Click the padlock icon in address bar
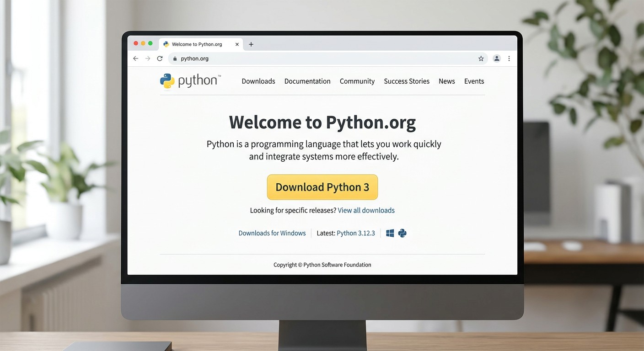 (x=174, y=58)
